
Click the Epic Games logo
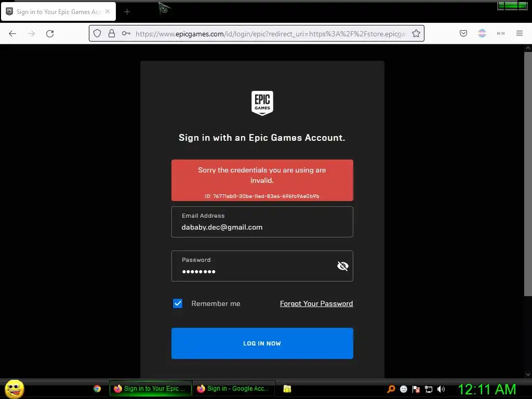pos(262,103)
